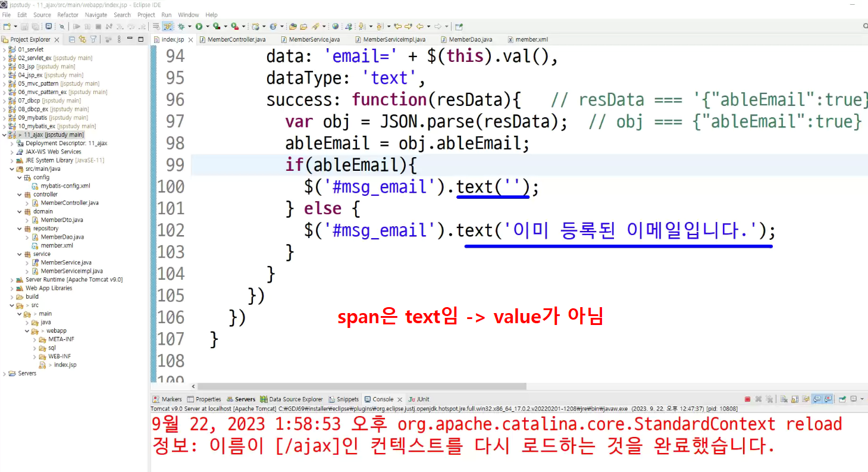Open the Source menu
The width and height of the screenshot is (868, 472).
42,15
